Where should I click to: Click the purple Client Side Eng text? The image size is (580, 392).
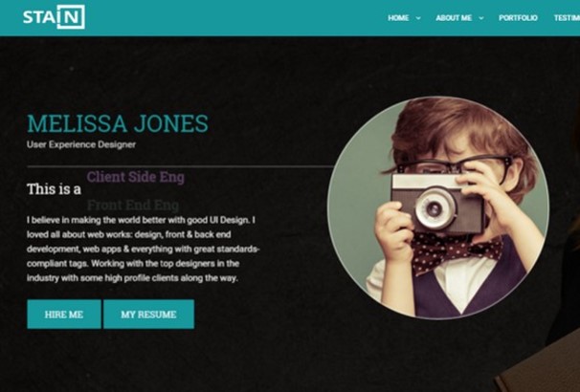(135, 177)
